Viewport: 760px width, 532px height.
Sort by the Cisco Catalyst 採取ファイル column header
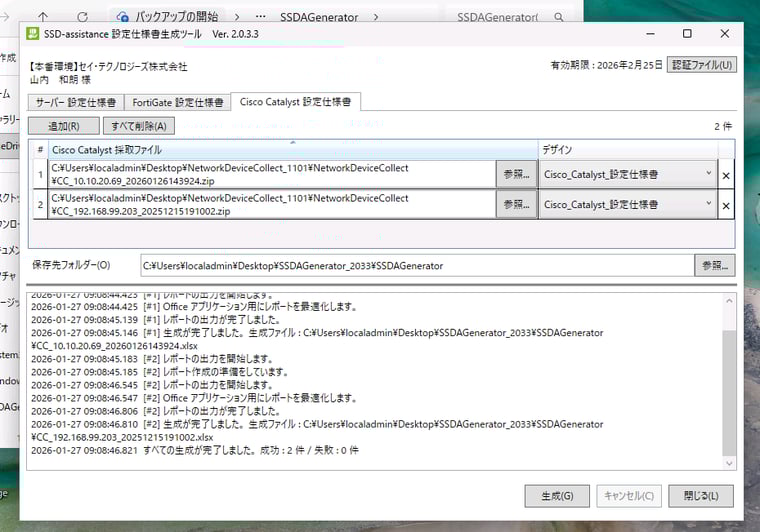tap(293, 150)
